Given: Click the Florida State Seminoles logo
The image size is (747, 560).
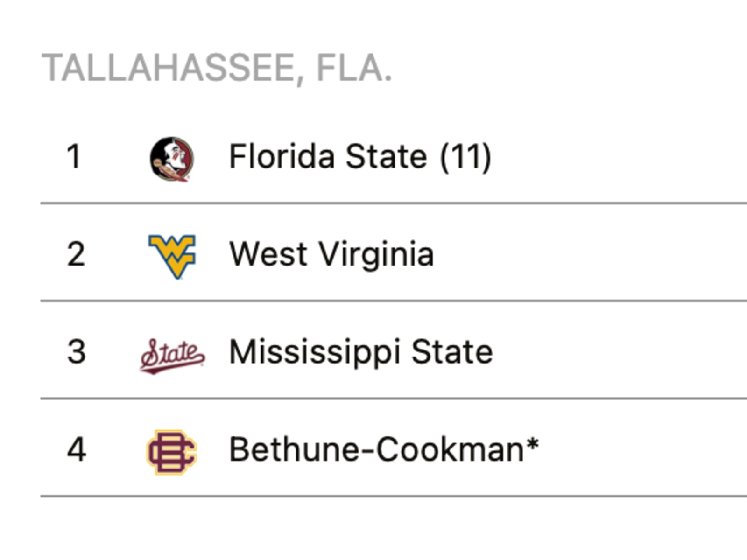Looking at the screenshot, I should pos(172,159).
